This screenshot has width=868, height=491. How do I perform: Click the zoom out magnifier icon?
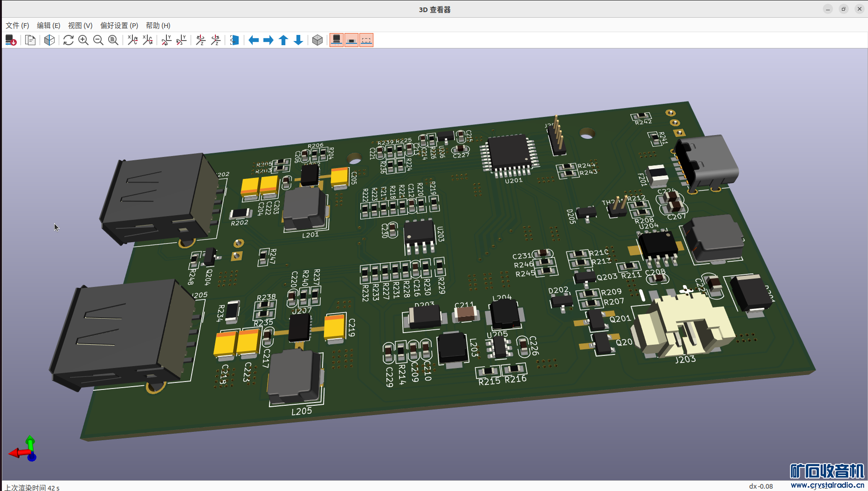(98, 40)
